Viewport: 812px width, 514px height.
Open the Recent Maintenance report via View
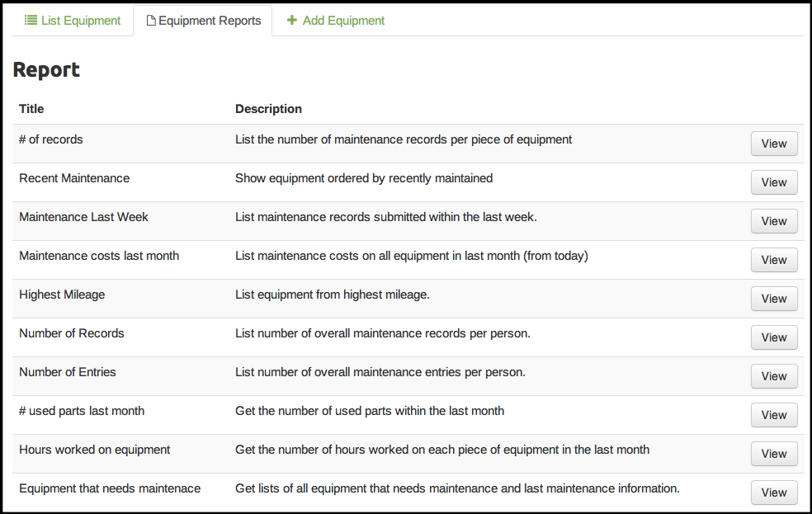(773, 182)
